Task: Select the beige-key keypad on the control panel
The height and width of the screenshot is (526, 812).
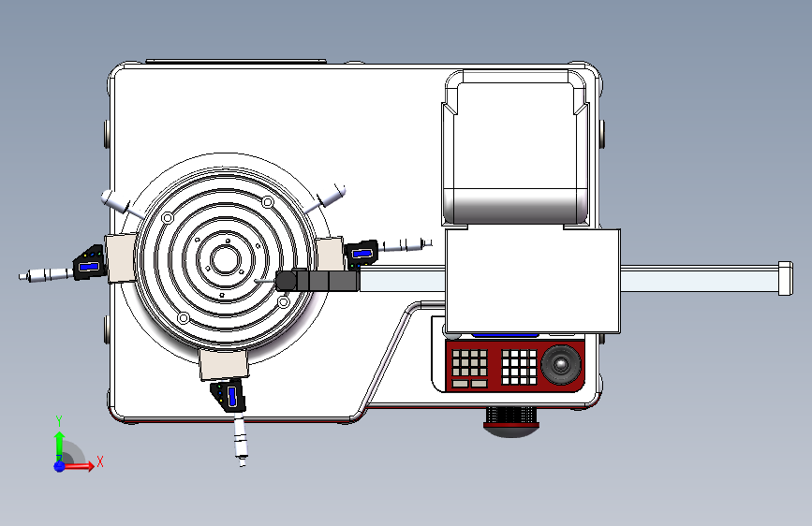Action: [x=470, y=368]
